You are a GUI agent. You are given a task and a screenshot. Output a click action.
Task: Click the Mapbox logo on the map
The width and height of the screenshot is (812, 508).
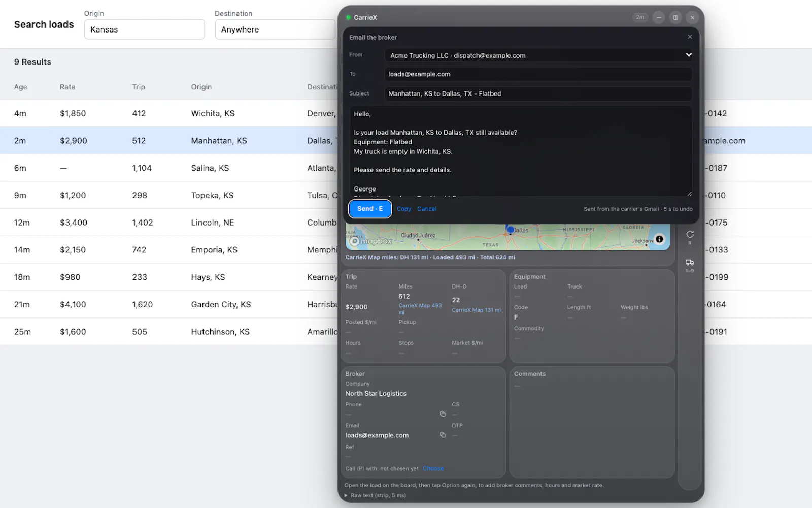(x=371, y=241)
